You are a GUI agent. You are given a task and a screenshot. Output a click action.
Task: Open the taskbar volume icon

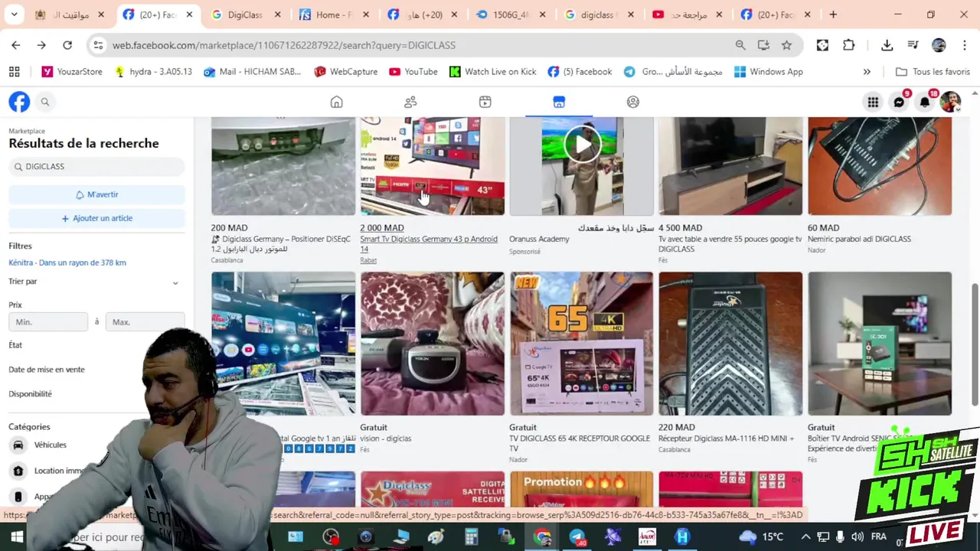click(857, 536)
